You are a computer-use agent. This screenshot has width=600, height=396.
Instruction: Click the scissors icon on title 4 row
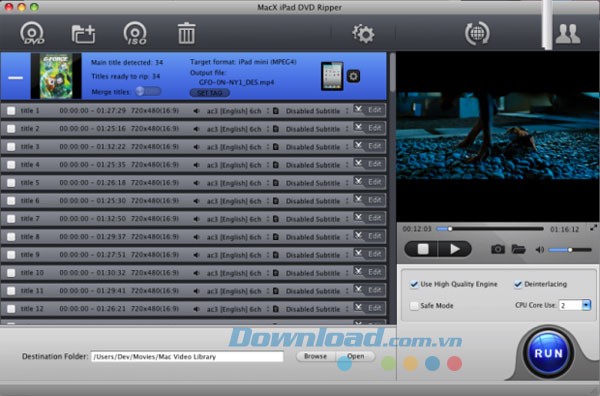358,163
